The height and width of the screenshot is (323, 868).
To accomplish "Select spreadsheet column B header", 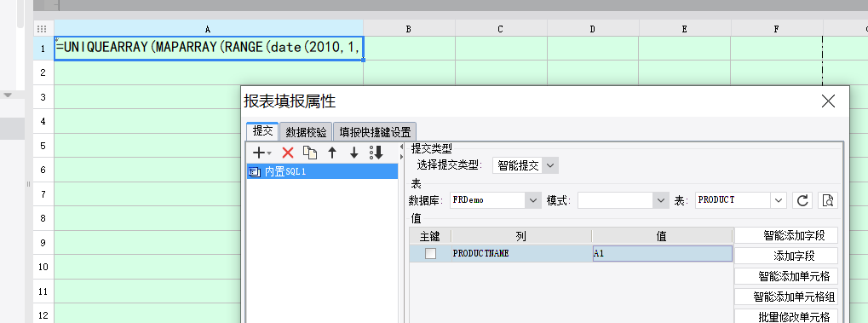I will pyautogui.click(x=409, y=29).
